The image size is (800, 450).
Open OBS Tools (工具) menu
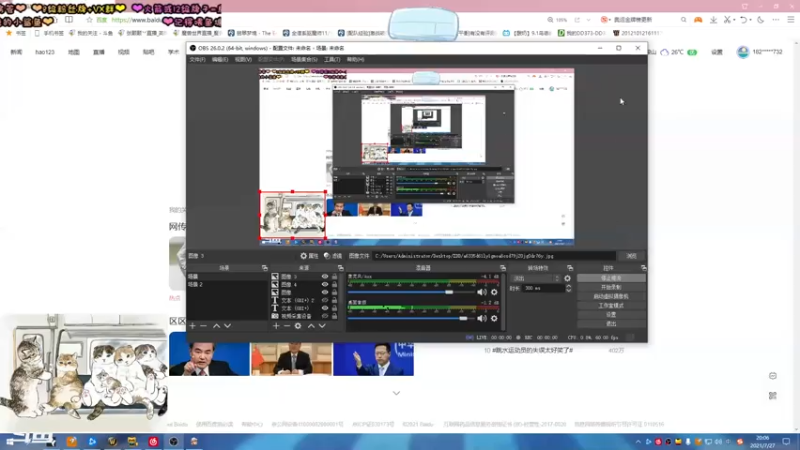coord(332,60)
